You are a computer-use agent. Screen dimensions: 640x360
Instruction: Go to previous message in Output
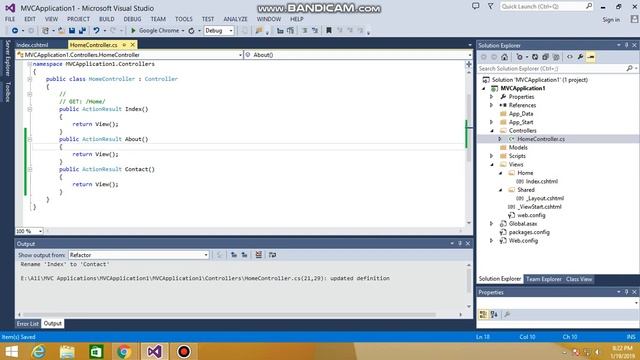(x=234, y=255)
